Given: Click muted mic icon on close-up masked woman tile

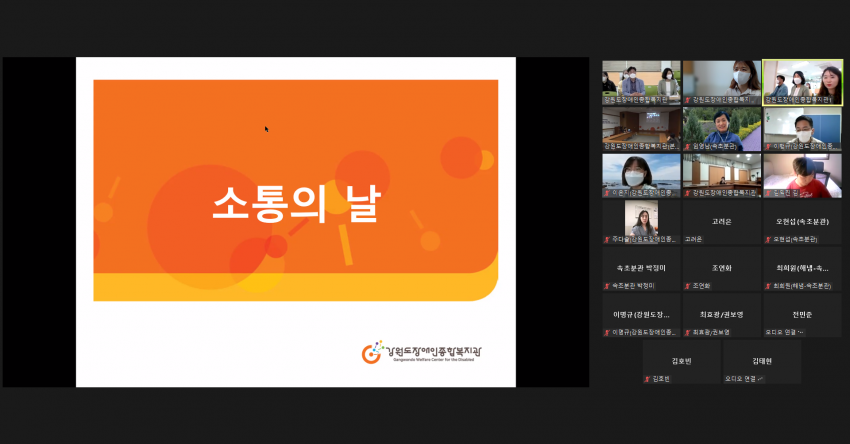Looking at the screenshot, I should (688, 100).
